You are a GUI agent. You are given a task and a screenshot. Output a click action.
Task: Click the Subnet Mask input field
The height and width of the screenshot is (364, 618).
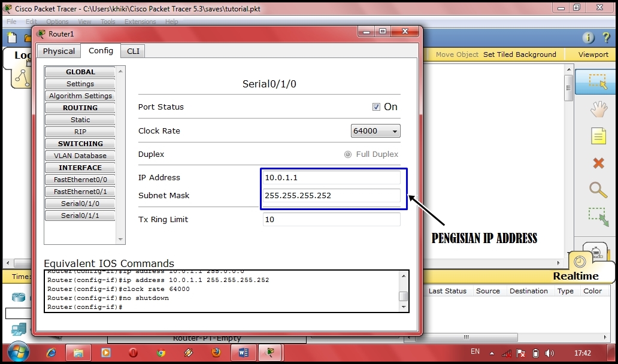pyautogui.click(x=332, y=195)
